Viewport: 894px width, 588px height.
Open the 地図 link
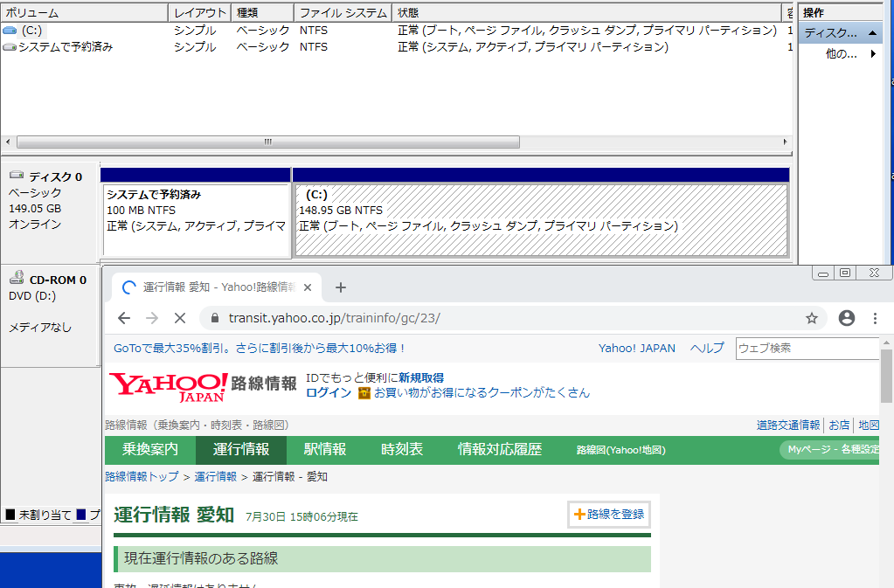coord(869,425)
